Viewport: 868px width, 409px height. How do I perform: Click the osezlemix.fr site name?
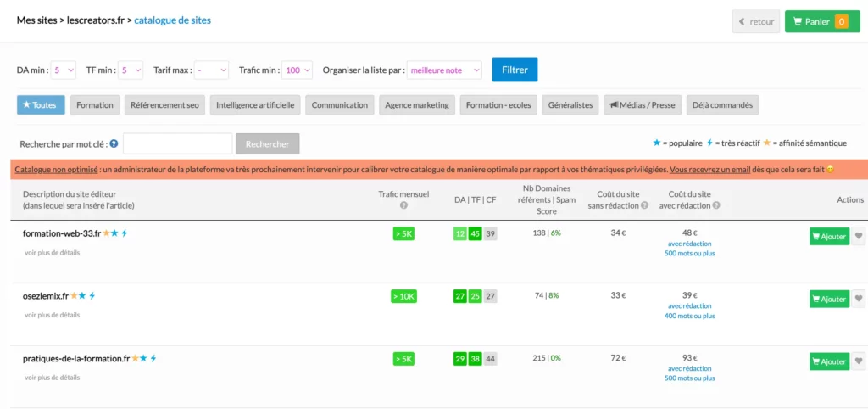pos(46,296)
